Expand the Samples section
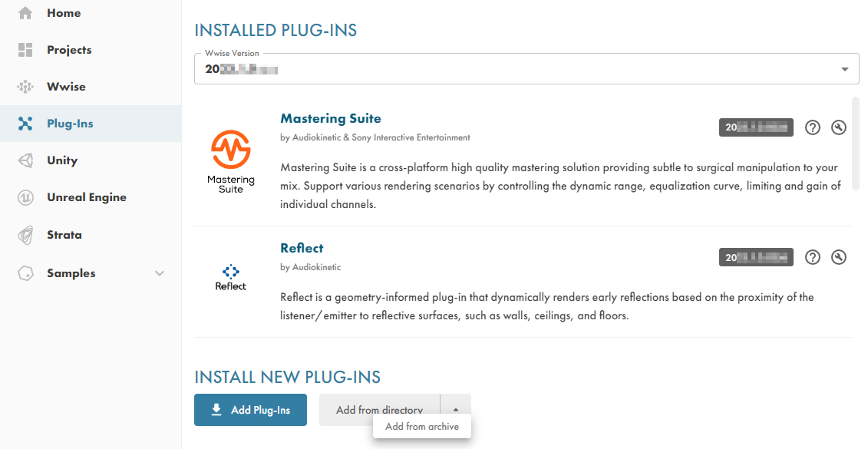 160,272
